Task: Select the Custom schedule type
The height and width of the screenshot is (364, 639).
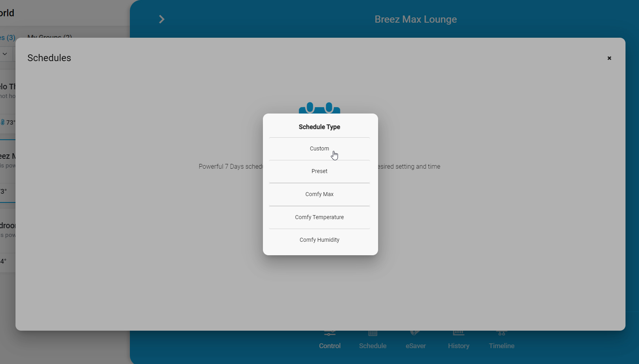Action: pos(319,148)
